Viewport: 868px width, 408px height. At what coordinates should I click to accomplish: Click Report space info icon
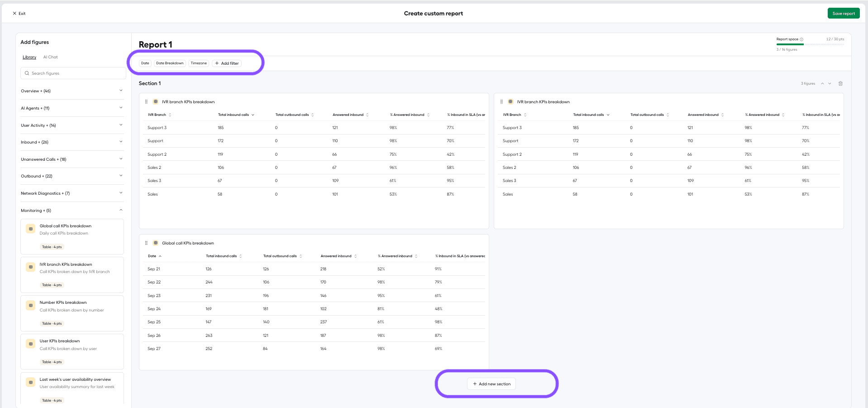click(801, 39)
